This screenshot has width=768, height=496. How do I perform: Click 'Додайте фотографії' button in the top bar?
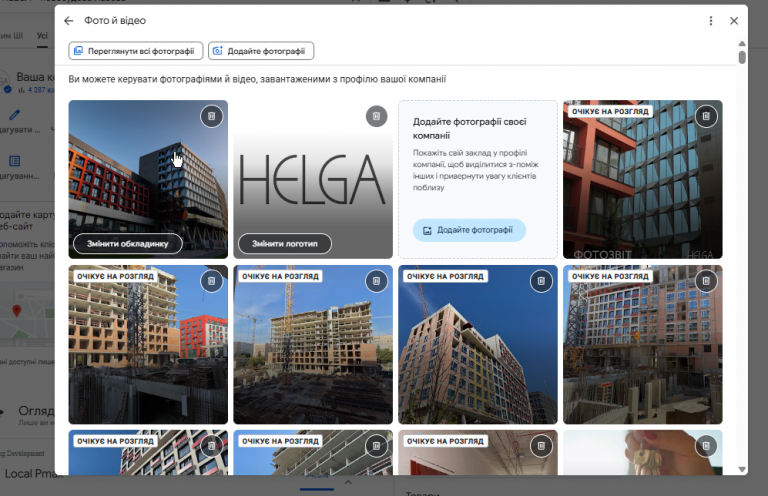click(261, 51)
